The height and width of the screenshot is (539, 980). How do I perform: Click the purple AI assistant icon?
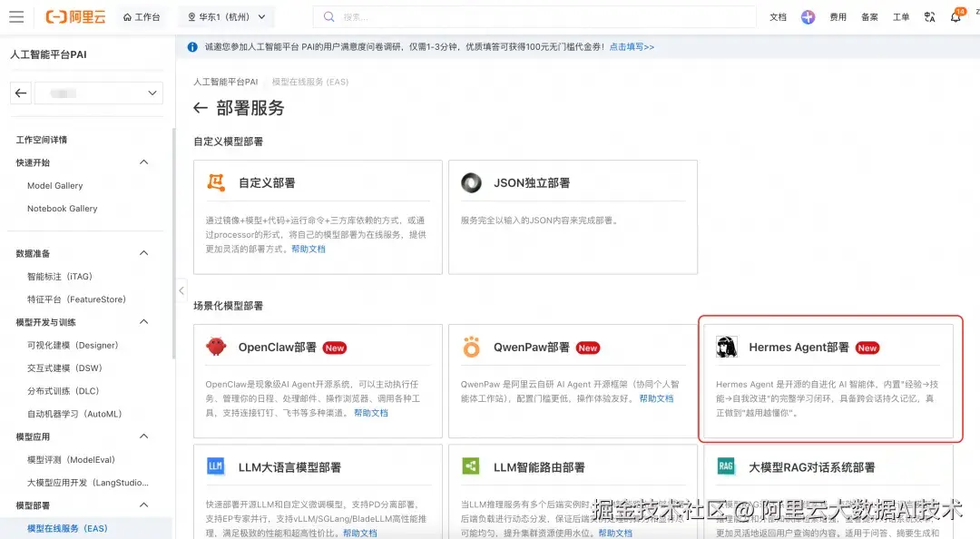808,17
